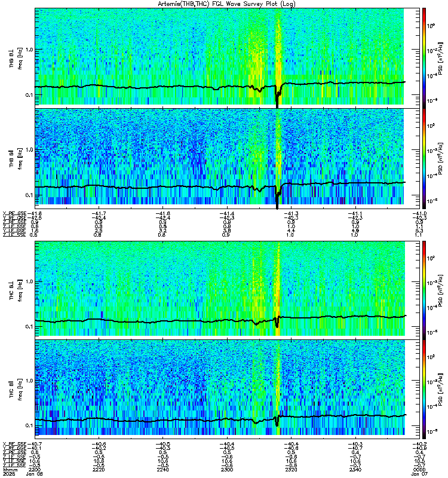The image size is (448, 478).
Task: Click the X_RE_GSE row label below THB panels
Action: [x=14, y=214]
